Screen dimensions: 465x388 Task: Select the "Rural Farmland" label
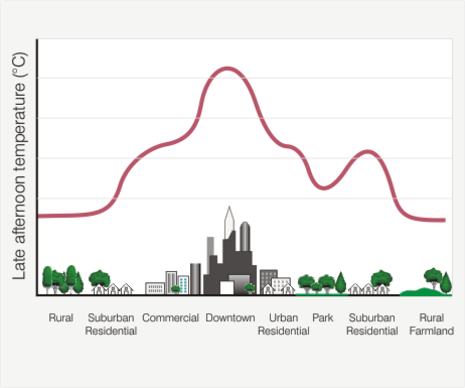click(x=431, y=324)
